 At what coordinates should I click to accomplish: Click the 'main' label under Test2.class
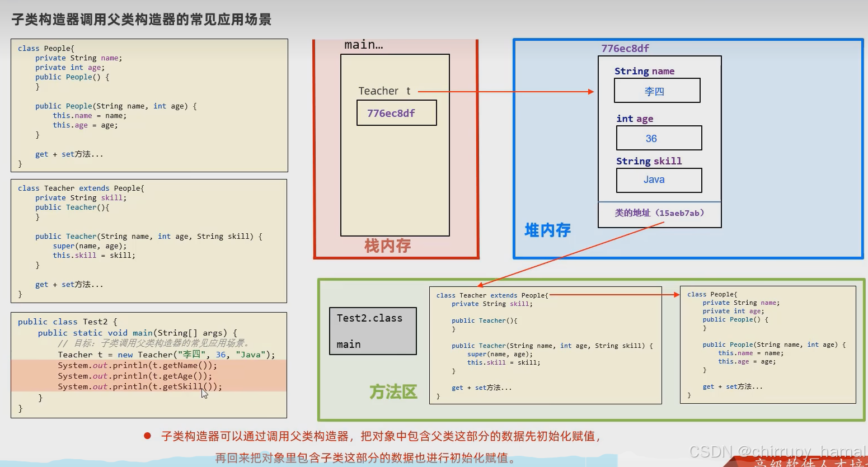(x=349, y=345)
